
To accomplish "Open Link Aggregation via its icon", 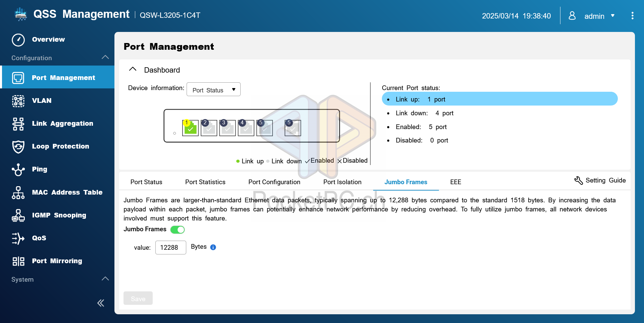I will [18, 124].
